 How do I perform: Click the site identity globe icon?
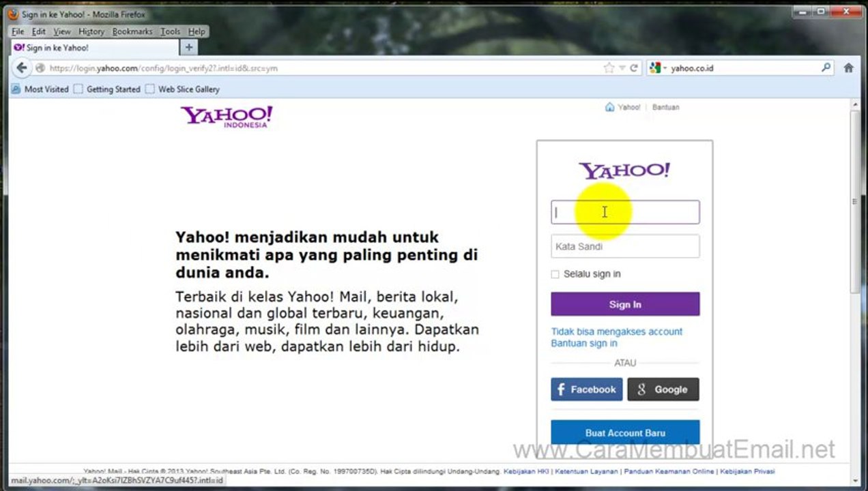(40, 68)
